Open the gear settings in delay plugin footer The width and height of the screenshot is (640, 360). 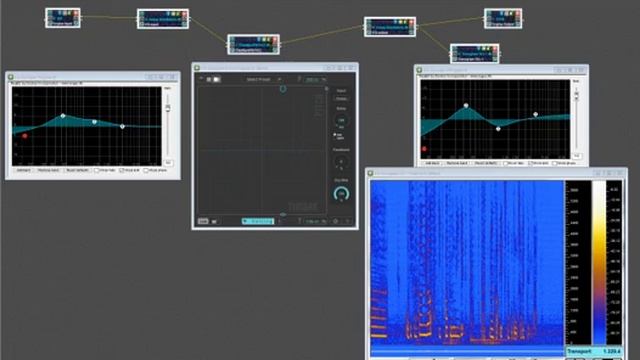(336, 221)
